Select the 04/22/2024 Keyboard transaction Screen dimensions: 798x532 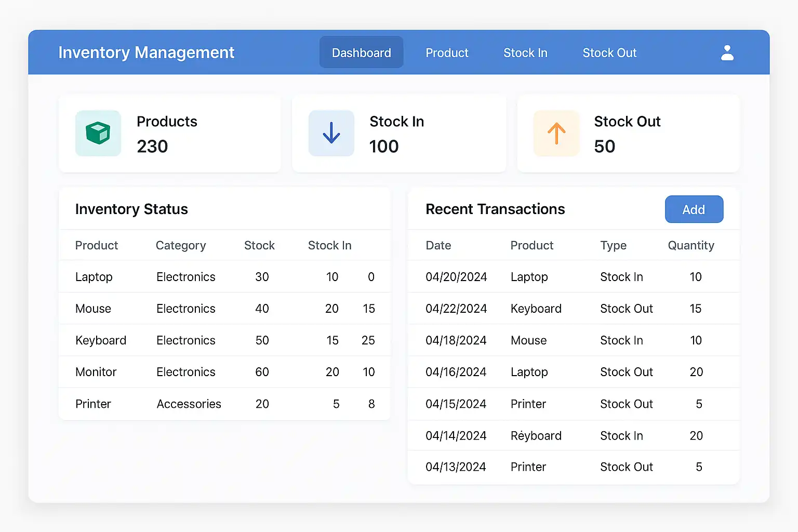click(x=456, y=309)
